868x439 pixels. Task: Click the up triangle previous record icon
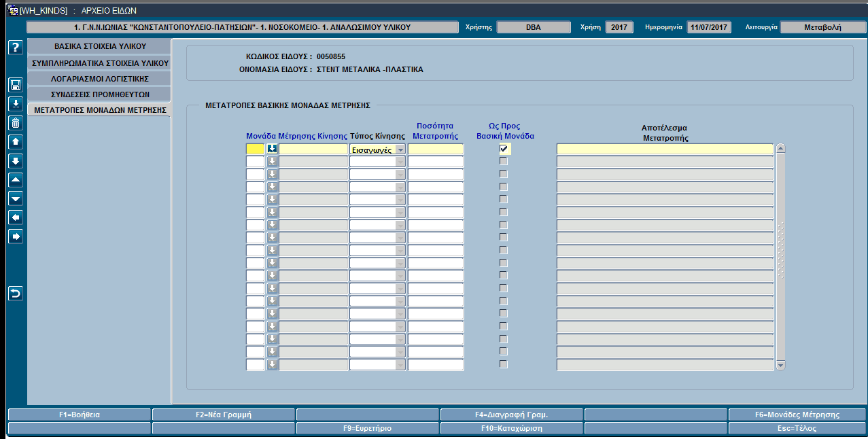(16, 180)
